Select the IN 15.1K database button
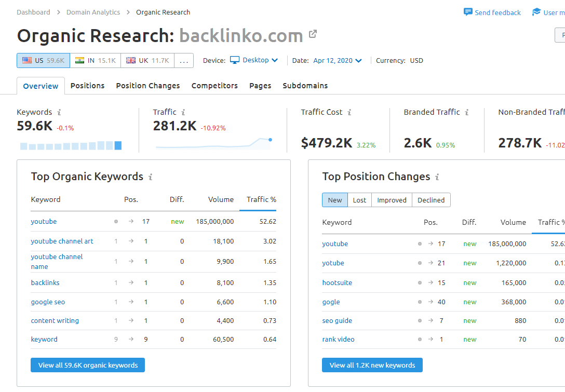Screen dimensions: 565x392 [x=96, y=61]
